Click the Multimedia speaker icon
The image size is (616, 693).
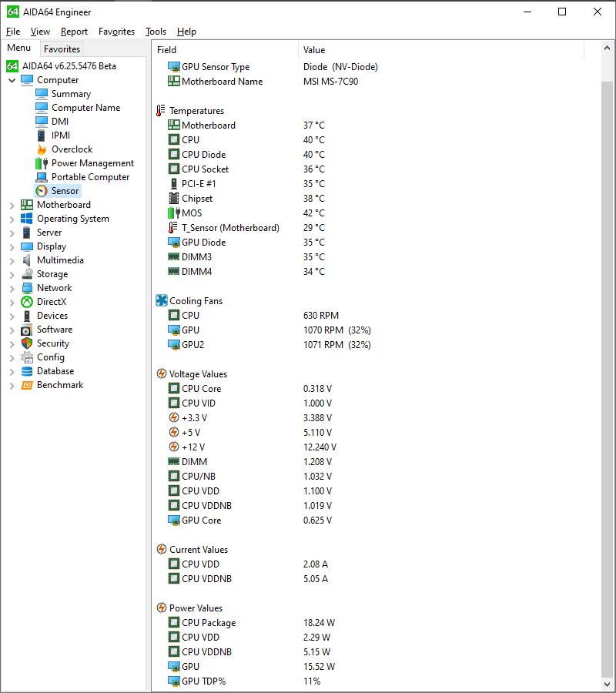pyautogui.click(x=27, y=260)
